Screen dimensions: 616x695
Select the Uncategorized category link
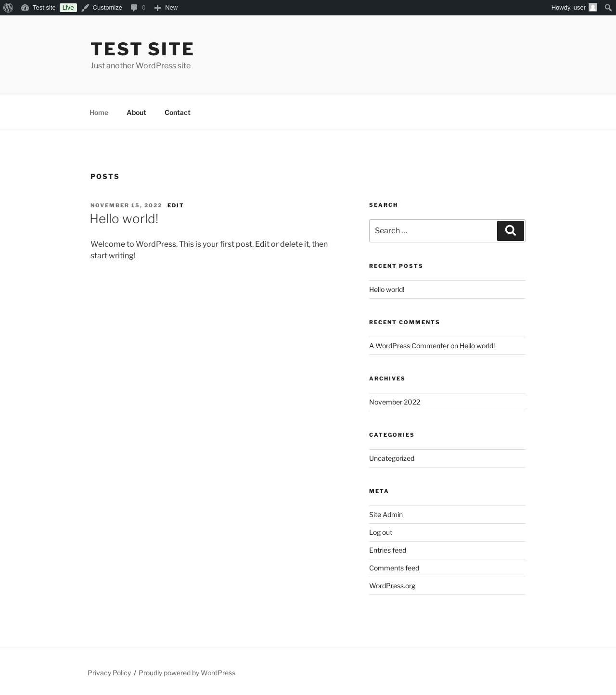(392, 458)
